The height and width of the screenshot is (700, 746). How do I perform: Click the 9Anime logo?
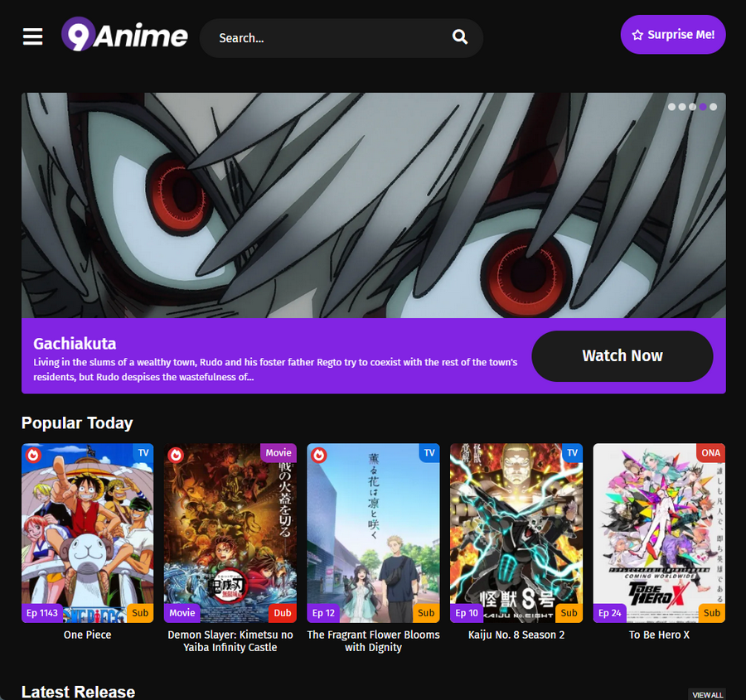[x=125, y=36]
